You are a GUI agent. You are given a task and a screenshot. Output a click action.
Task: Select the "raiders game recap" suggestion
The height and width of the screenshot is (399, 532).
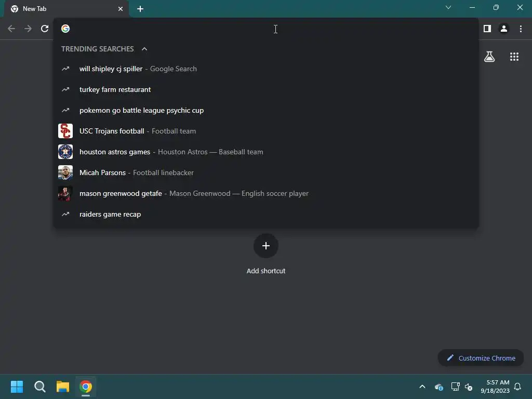tap(266, 214)
